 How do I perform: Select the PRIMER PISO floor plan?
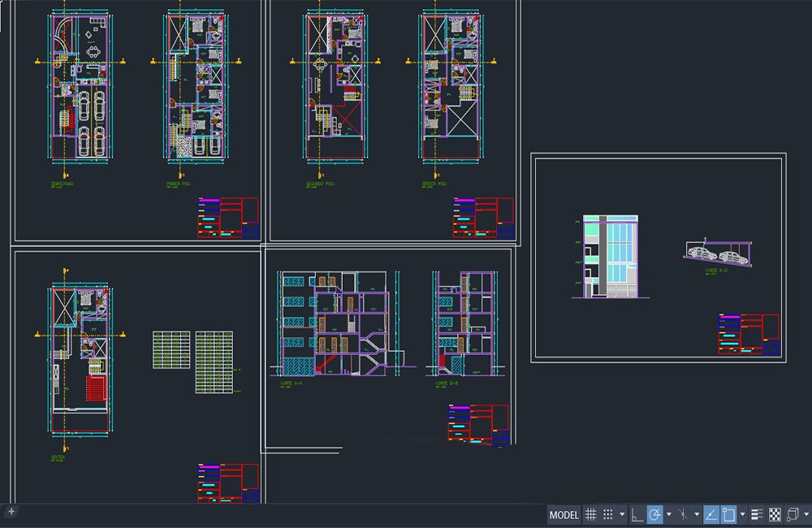pos(196,87)
